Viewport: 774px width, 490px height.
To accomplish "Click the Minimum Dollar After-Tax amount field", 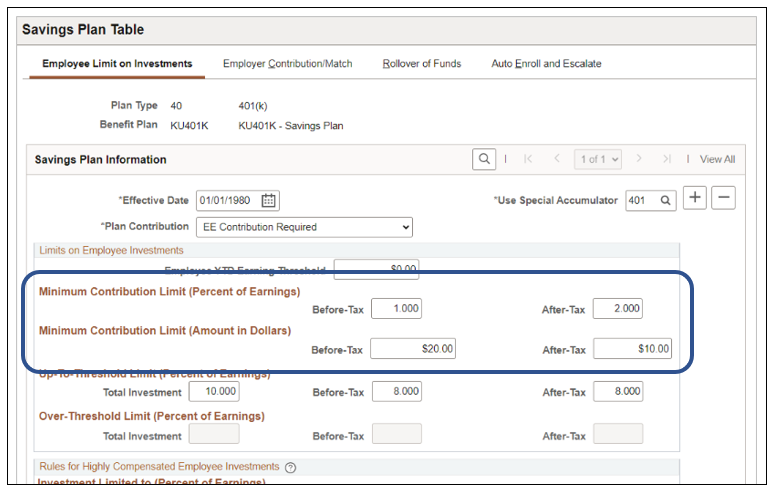I will [632, 349].
